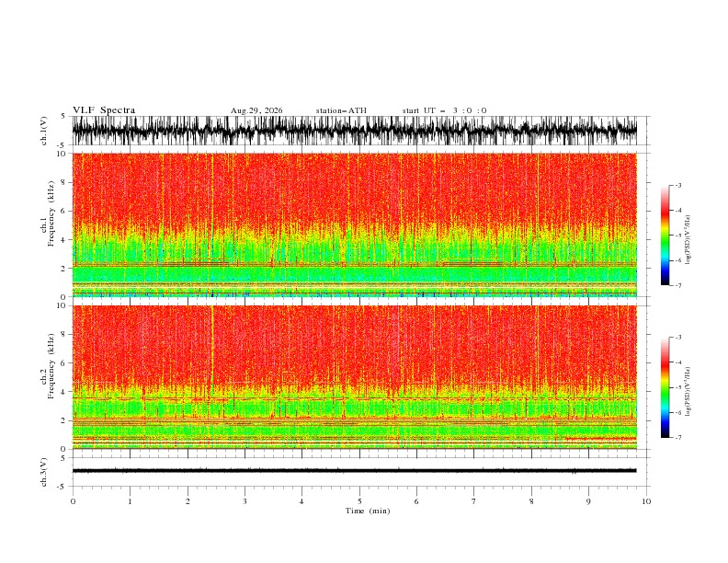Click the ch.3(V) axis label
The image size is (728, 563).
[x=43, y=472]
